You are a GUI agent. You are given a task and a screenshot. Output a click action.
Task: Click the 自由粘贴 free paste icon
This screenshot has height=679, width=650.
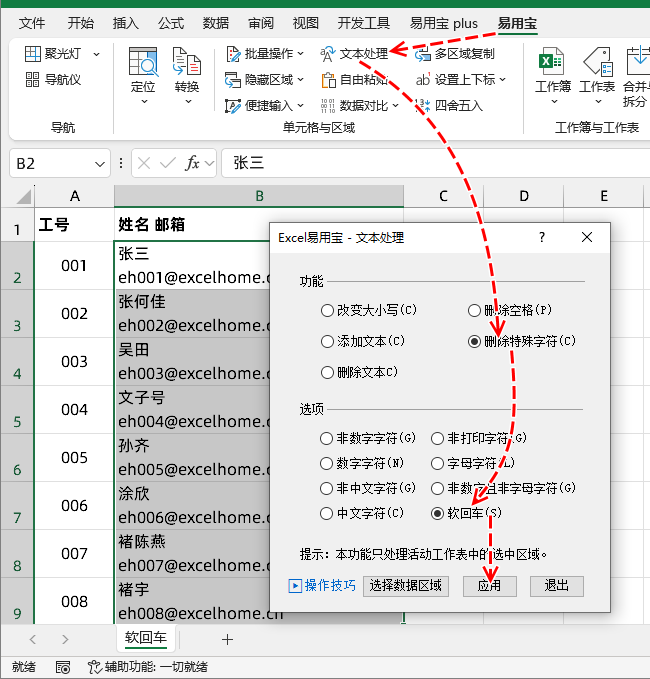click(328, 80)
